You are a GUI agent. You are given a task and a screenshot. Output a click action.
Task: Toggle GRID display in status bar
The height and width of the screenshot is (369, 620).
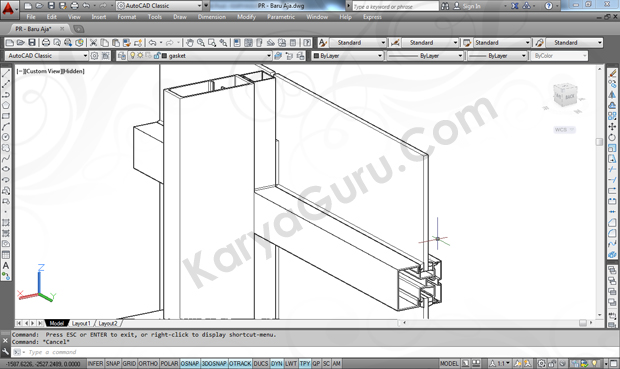129,363
